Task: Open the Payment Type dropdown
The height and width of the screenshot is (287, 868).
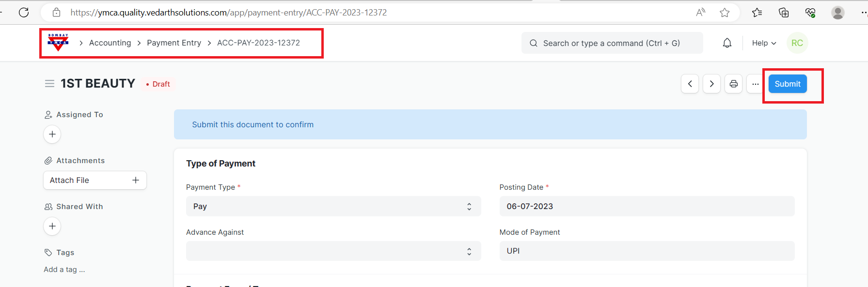Action: (x=333, y=206)
